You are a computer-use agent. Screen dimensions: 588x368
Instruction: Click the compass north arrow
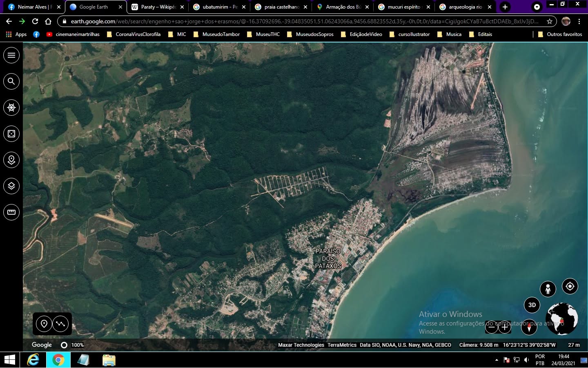tap(529, 327)
